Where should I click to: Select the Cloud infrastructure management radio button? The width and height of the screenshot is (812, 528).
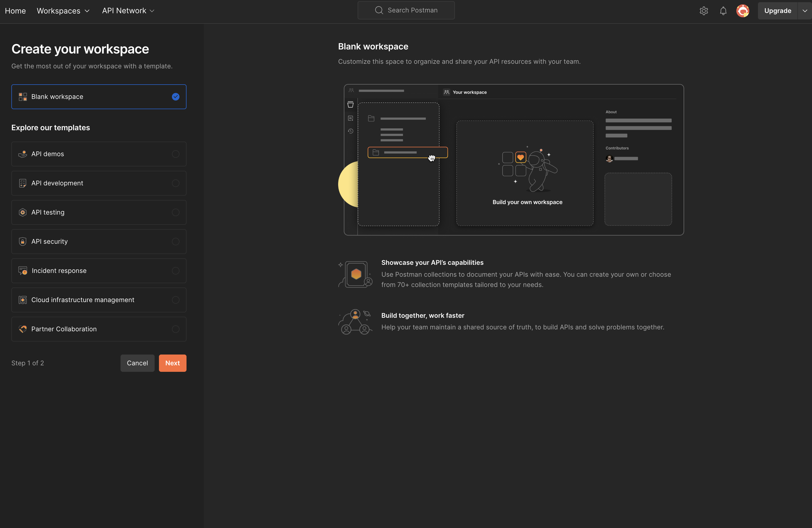pyautogui.click(x=175, y=300)
